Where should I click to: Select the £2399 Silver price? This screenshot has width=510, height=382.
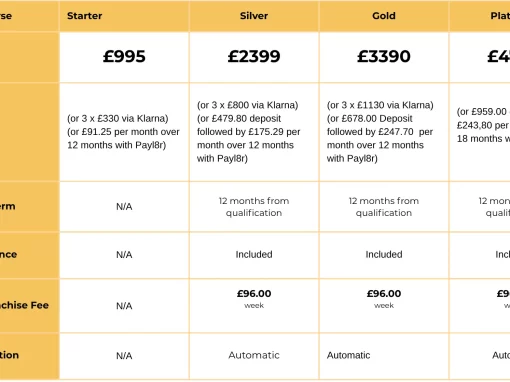click(x=254, y=56)
